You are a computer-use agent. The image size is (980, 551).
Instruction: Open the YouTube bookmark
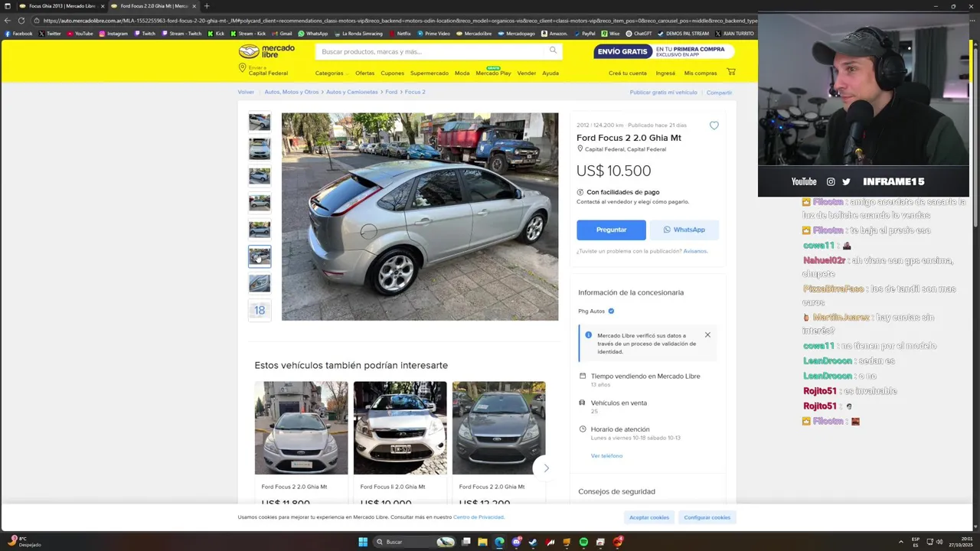(80, 34)
